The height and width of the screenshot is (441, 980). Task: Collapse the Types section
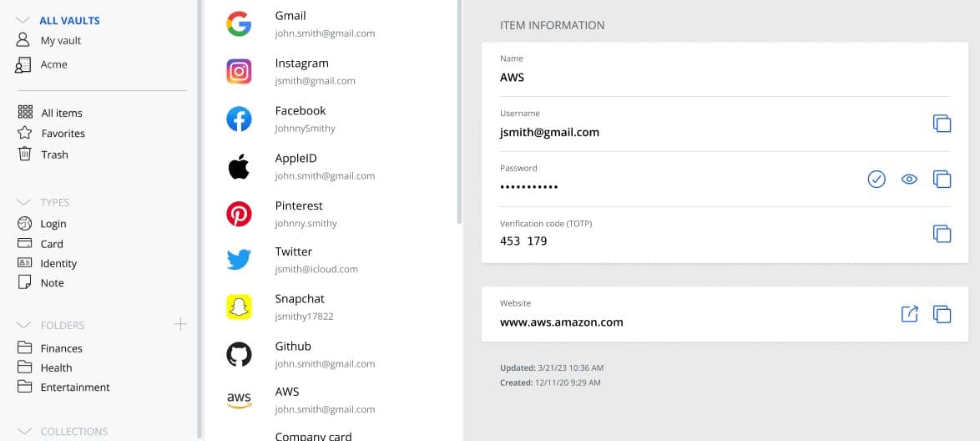coord(23,203)
